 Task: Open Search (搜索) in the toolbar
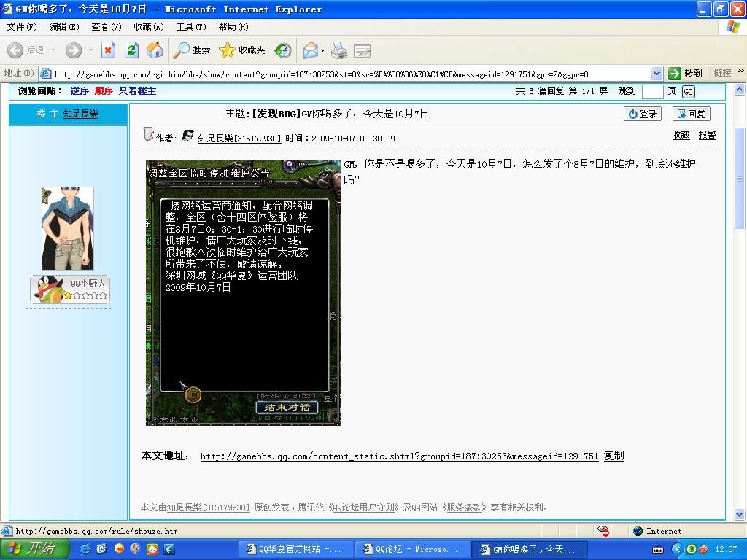coord(191,50)
